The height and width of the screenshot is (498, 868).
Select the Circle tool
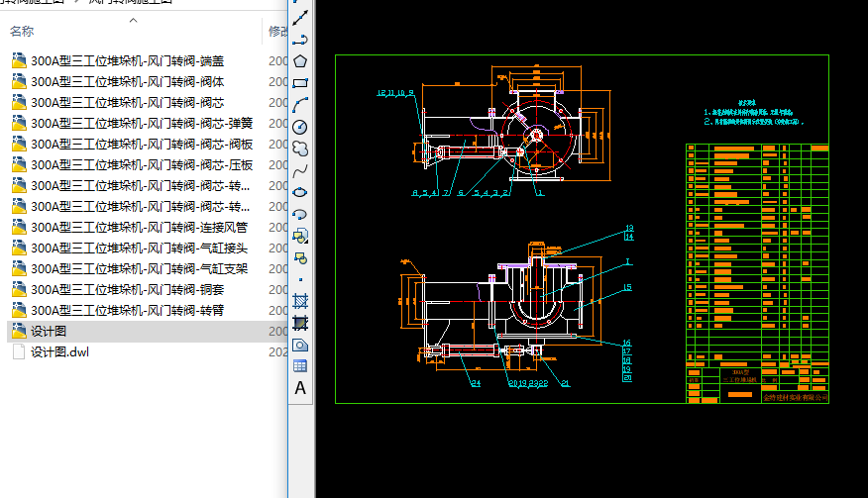coord(300,128)
